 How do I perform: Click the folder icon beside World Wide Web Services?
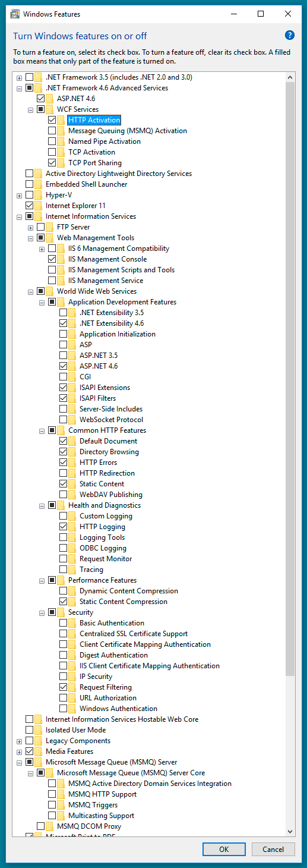point(50,291)
